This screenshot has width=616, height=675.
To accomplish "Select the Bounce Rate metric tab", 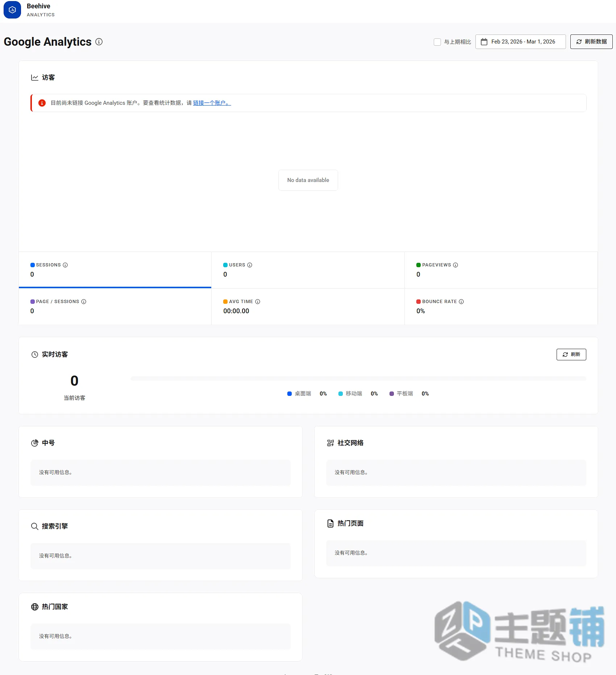I will [x=501, y=307].
